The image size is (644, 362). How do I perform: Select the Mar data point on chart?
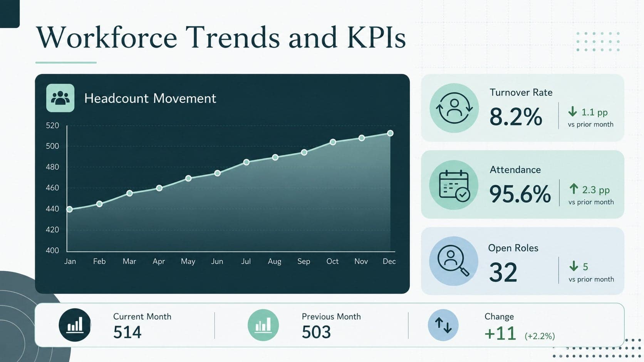tap(129, 193)
